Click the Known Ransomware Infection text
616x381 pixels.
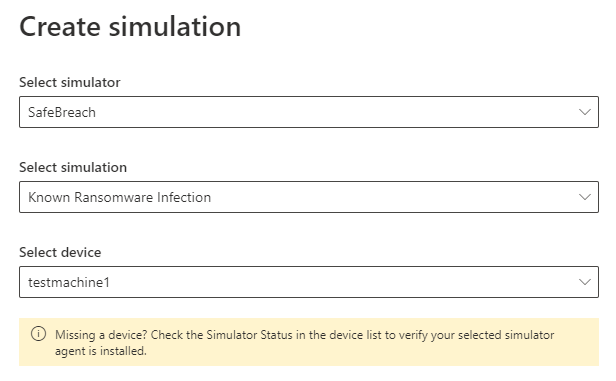click(119, 197)
